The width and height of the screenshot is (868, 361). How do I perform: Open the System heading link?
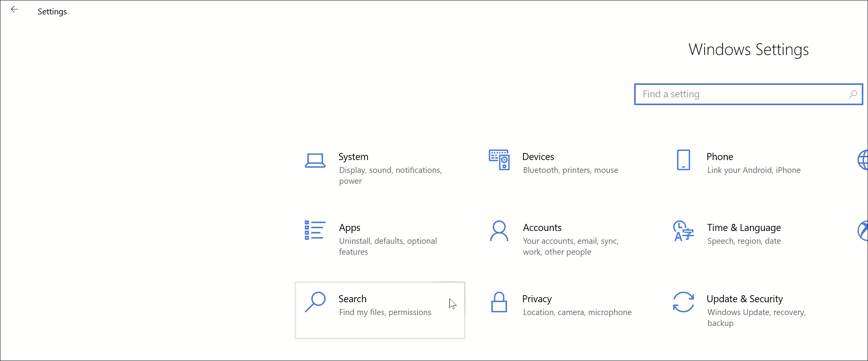click(353, 157)
